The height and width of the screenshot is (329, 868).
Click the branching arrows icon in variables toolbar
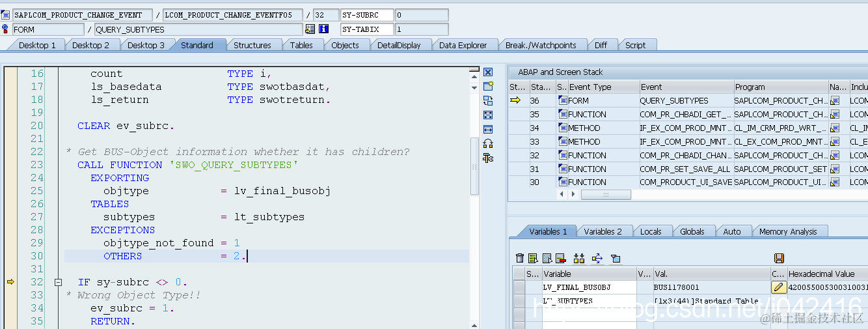(597, 258)
